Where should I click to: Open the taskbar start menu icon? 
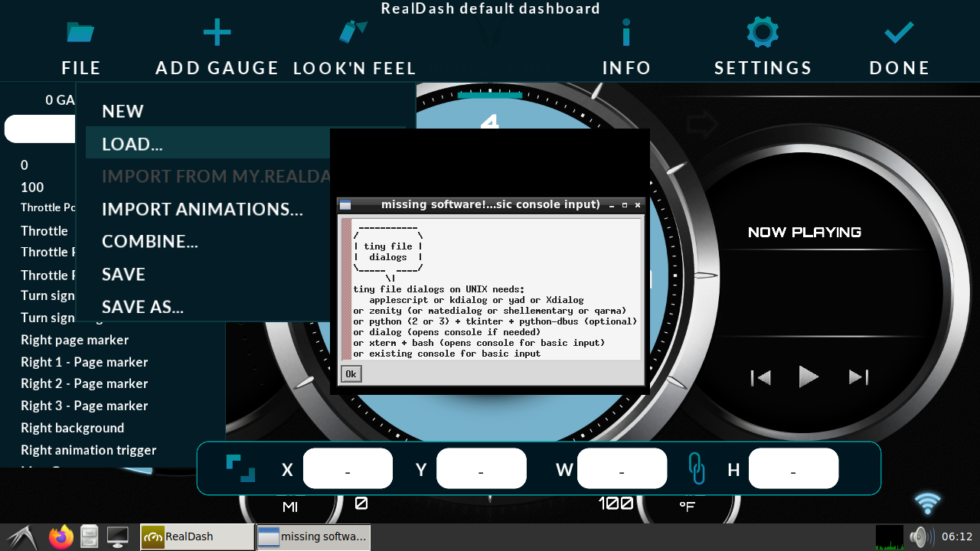tap(21, 536)
